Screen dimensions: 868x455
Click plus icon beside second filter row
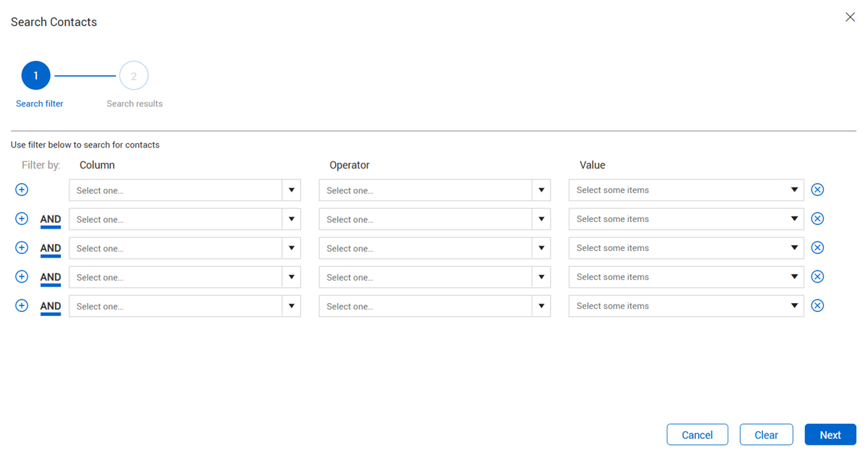pos(22,218)
